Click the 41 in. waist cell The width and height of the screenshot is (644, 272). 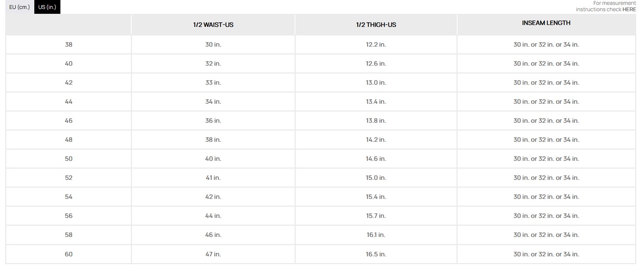point(213,178)
